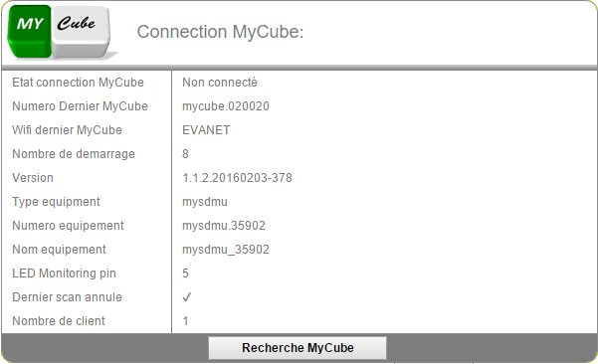598x364 pixels.
Task: Click the '1.1.2.20160203-378' version value
Action: [237, 178]
